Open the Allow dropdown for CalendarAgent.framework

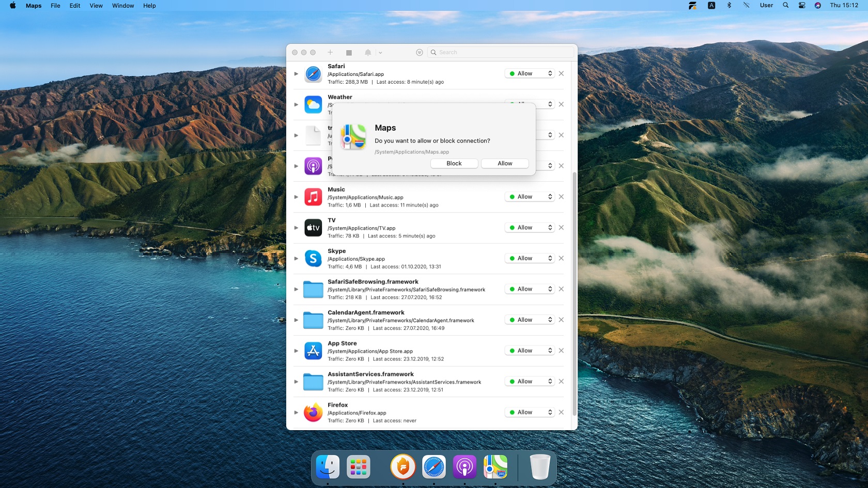[530, 320]
